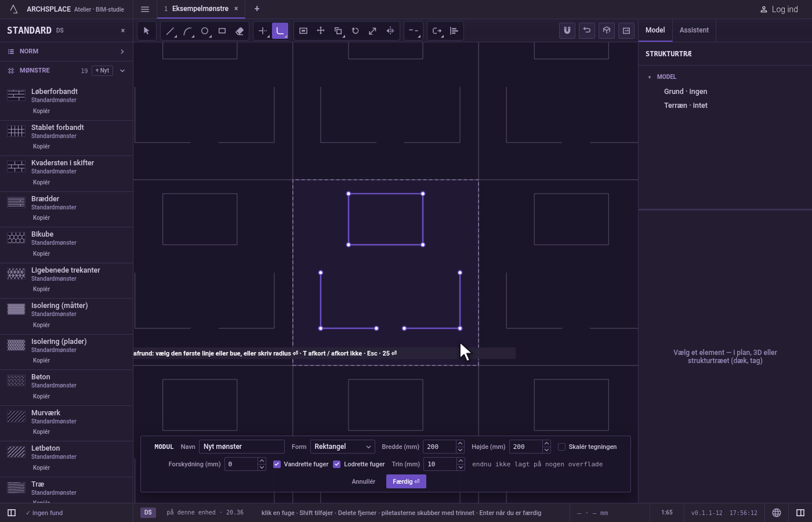812x522 pixels.
Task: Click Annullér to cancel the module
Action: (364, 481)
